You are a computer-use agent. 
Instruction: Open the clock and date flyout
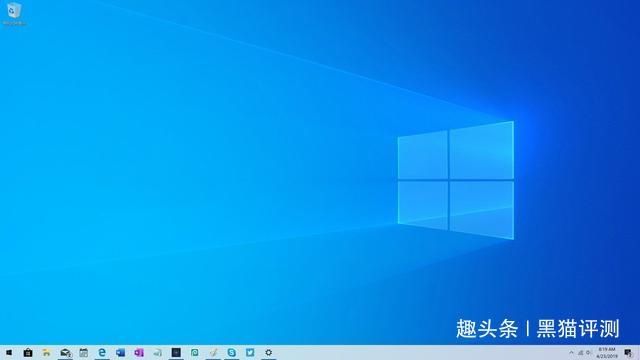(x=607, y=353)
